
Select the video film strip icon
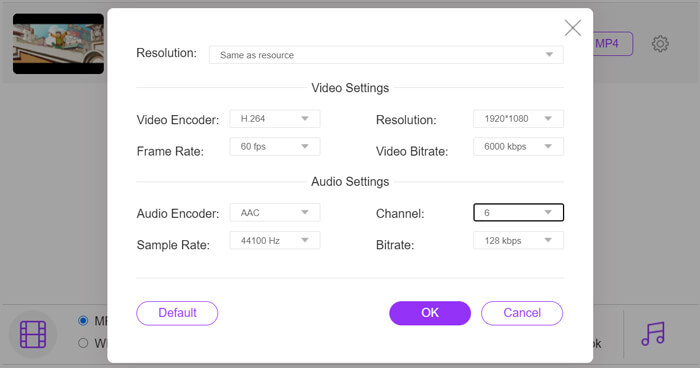(33, 334)
